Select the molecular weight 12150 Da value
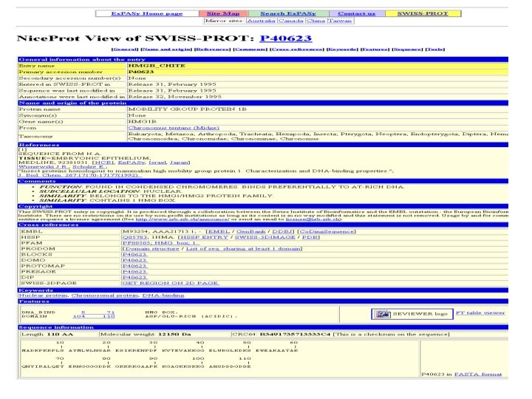The width and height of the screenshot is (532, 399). point(174,334)
